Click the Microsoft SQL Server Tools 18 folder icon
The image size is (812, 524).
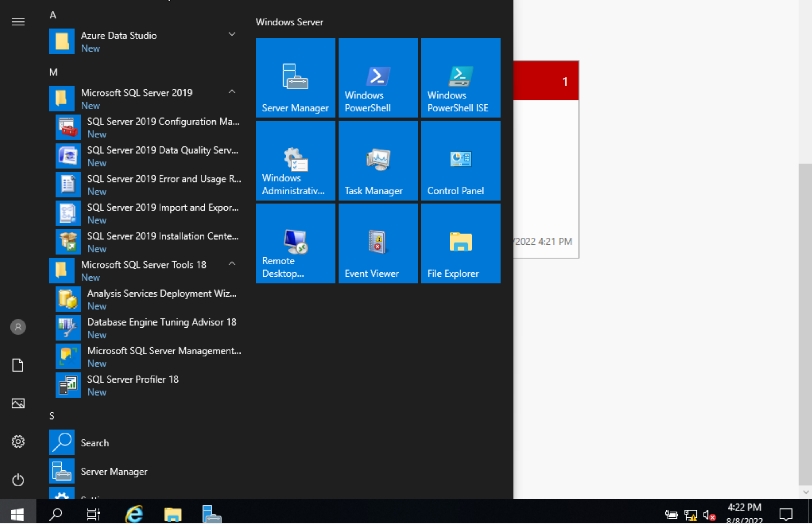(62, 271)
